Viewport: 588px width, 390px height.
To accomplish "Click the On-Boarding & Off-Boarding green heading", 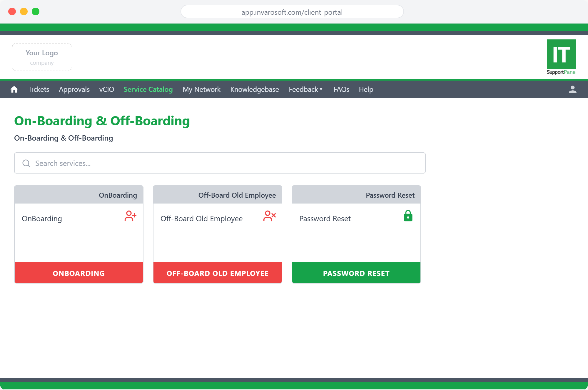I will coord(102,121).
